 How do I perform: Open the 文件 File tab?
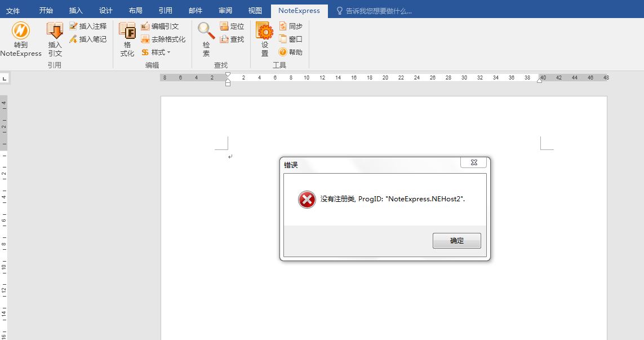[x=13, y=11]
